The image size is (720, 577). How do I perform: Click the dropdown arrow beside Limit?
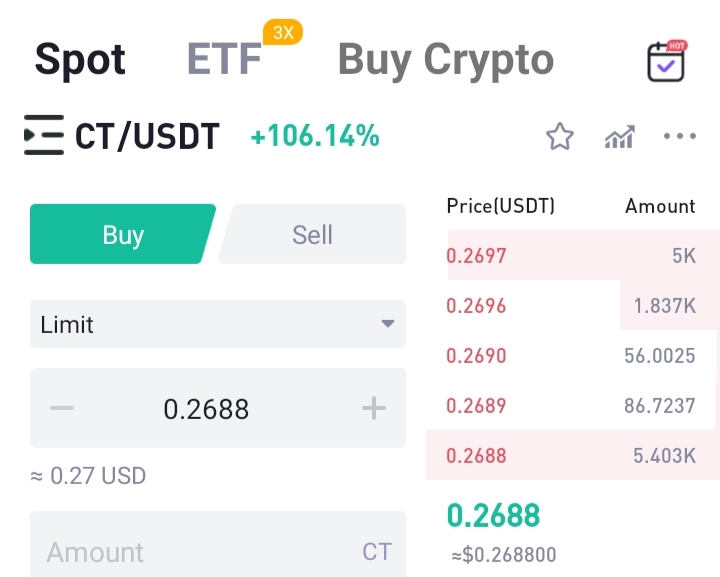(x=388, y=324)
